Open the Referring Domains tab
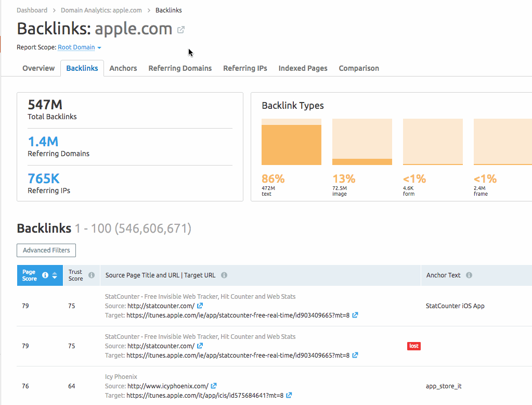The height and width of the screenshot is (405, 532). 180,68
